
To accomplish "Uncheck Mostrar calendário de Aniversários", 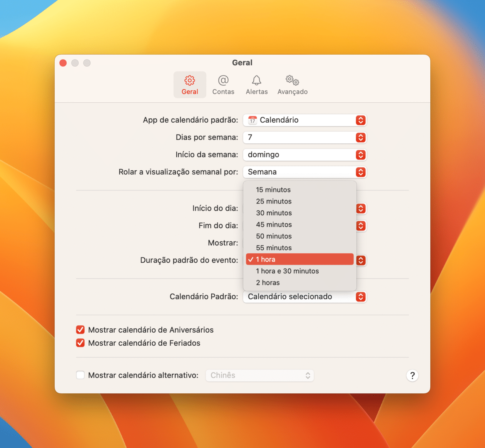I will (x=80, y=330).
